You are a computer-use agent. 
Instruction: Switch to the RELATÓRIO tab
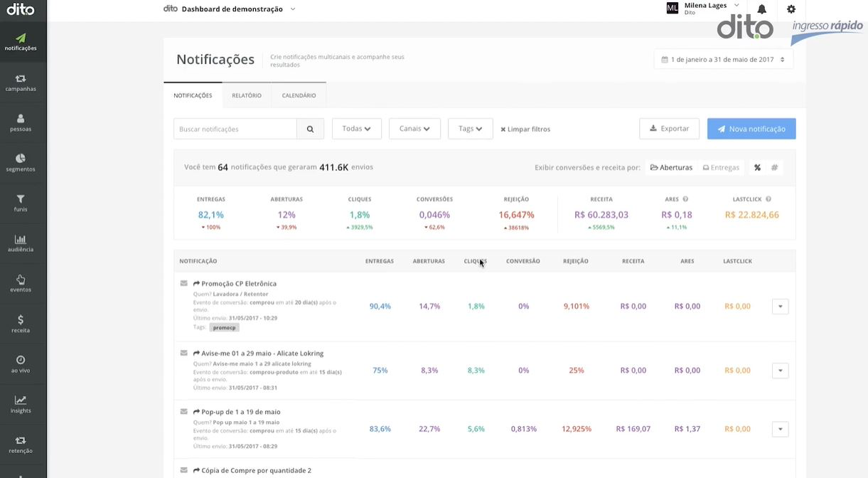click(x=246, y=95)
